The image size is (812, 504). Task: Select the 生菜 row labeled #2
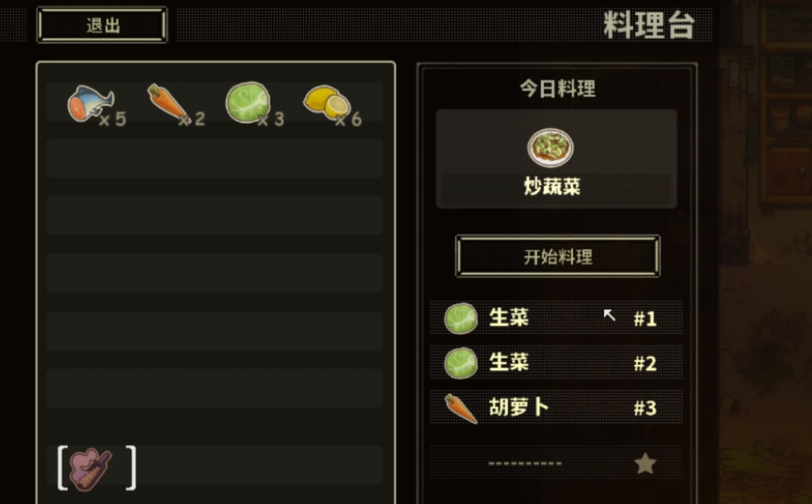click(556, 362)
